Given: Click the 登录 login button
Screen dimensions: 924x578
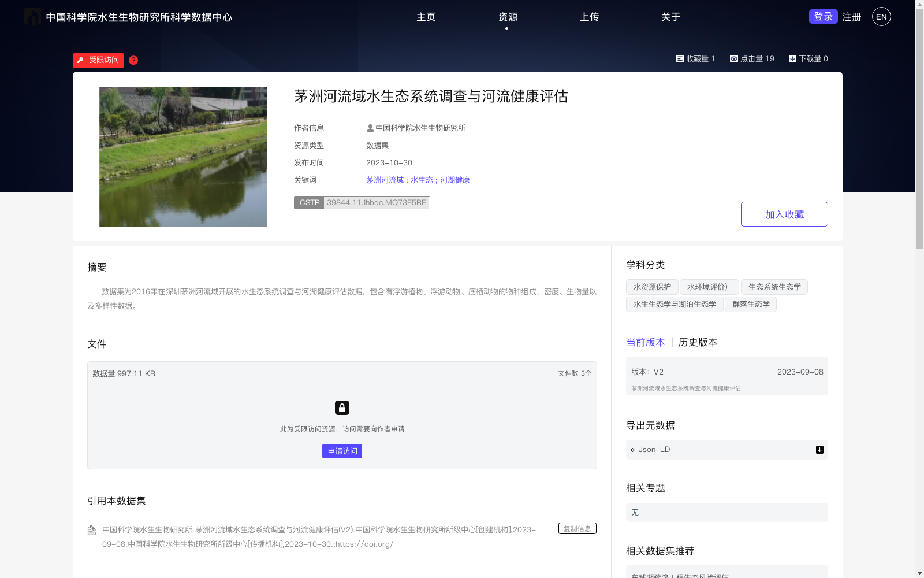Looking at the screenshot, I should pos(824,17).
